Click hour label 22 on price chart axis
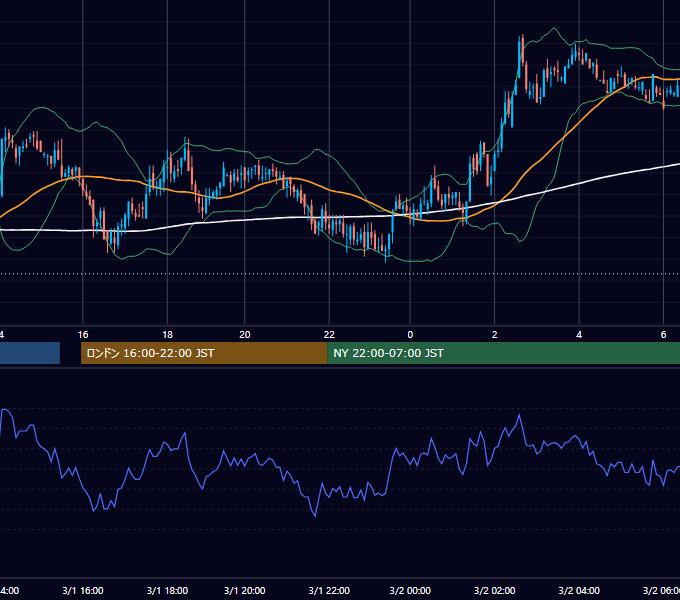The height and width of the screenshot is (600, 680). click(329, 335)
